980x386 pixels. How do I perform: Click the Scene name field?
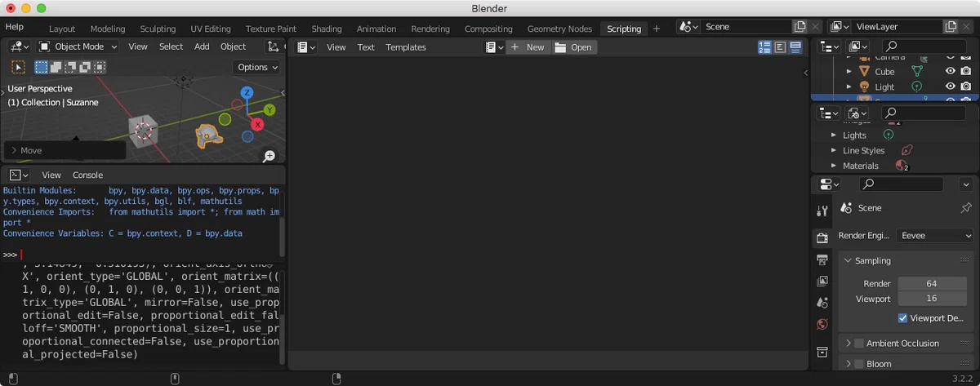pyautogui.click(x=746, y=27)
